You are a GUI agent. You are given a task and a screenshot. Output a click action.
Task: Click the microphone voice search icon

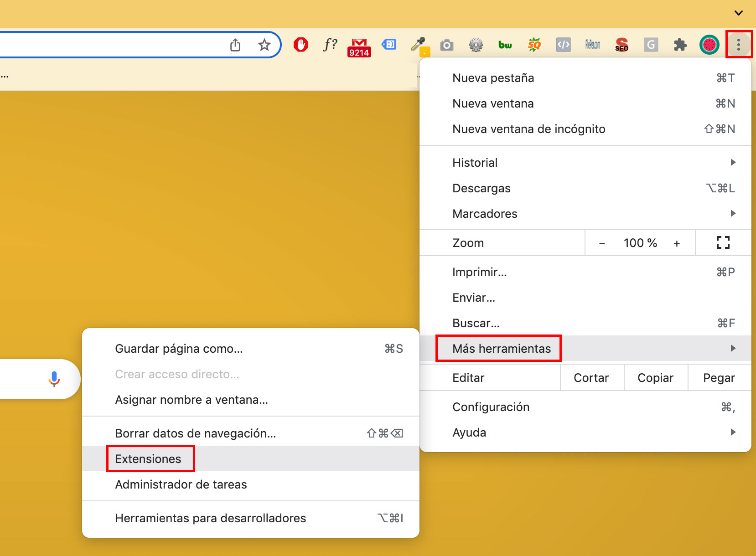(x=54, y=379)
